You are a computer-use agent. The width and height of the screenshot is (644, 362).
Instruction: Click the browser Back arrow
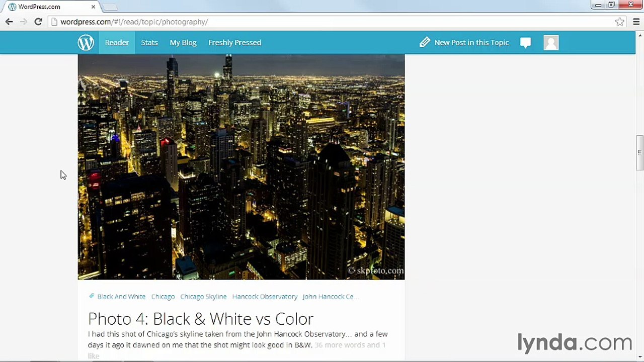pyautogui.click(x=9, y=22)
